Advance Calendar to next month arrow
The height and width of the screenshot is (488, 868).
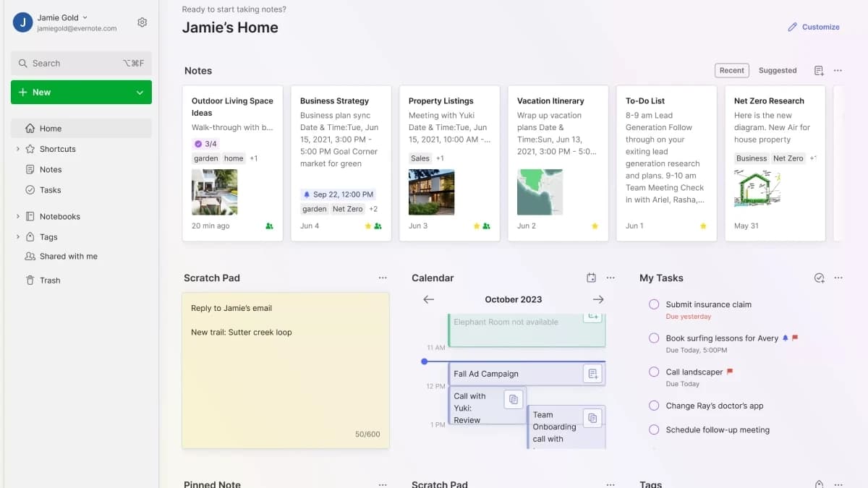click(598, 299)
